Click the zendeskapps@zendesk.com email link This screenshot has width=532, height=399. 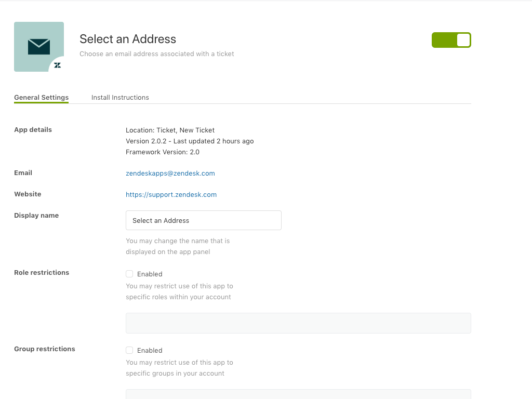pos(170,174)
